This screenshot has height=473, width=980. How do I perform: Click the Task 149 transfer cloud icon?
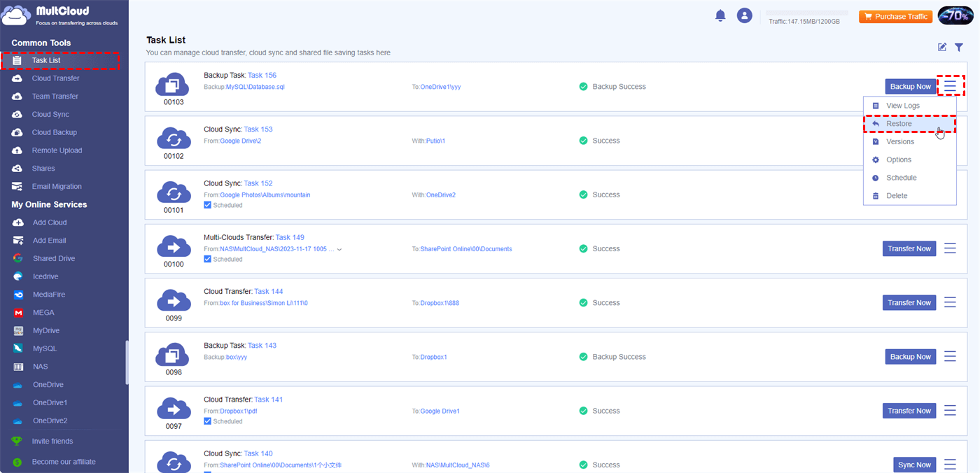coord(173,246)
